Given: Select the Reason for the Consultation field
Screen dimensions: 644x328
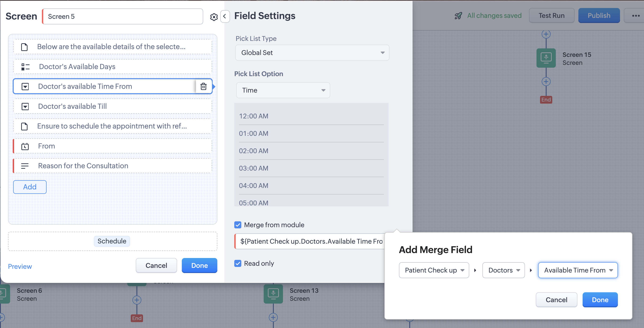Looking at the screenshot, I should (112, 166).
